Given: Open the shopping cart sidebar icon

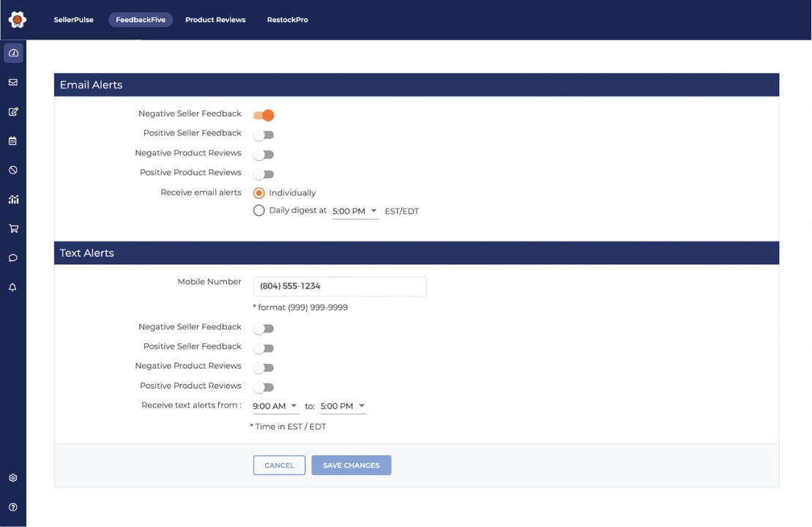Looking at the screenshot, I should (13, 228).
